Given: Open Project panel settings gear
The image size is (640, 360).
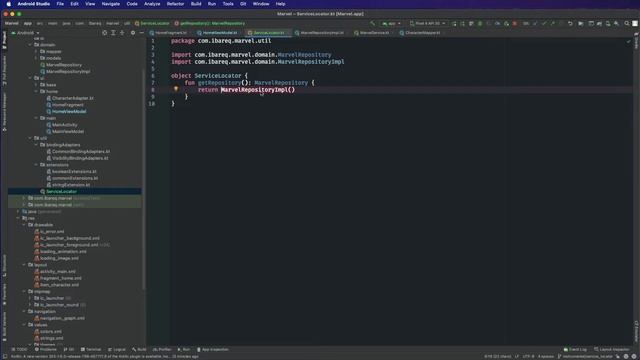Looking at the screenshot, I should [x=133, y=33].
